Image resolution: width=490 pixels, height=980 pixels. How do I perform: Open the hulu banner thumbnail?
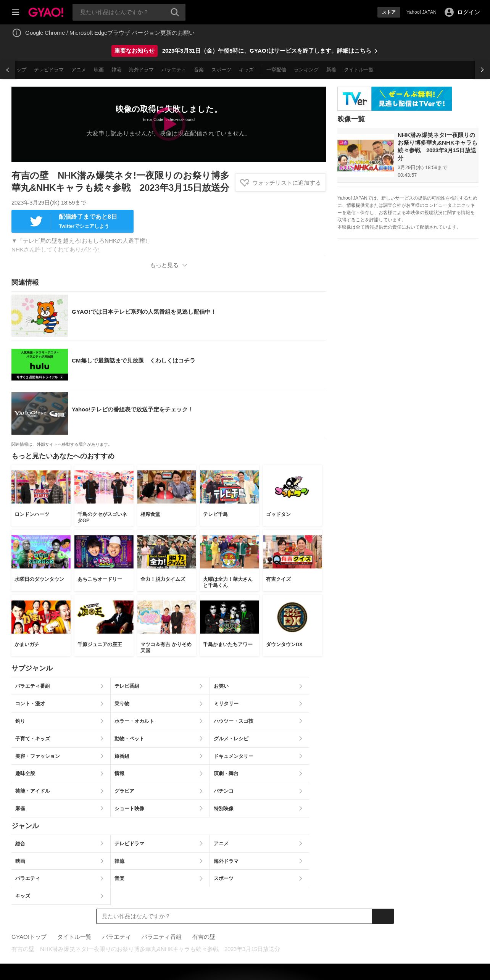[x=40, y=364]
